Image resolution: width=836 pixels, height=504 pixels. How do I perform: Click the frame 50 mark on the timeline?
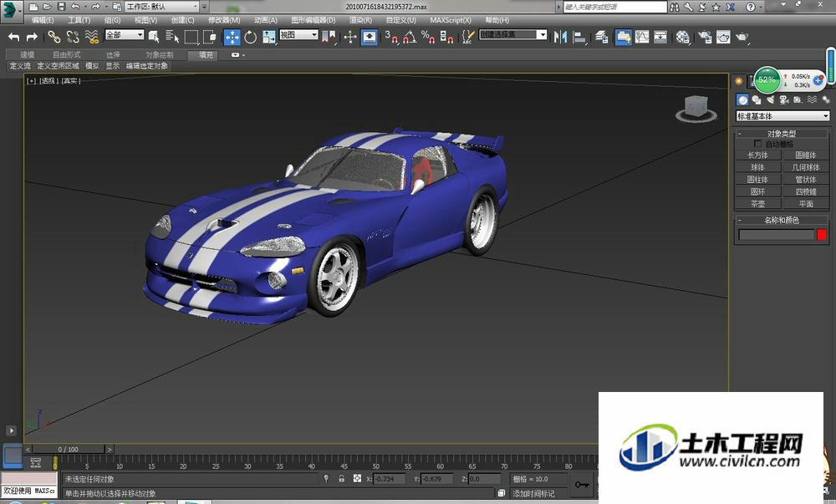(376, 466)
